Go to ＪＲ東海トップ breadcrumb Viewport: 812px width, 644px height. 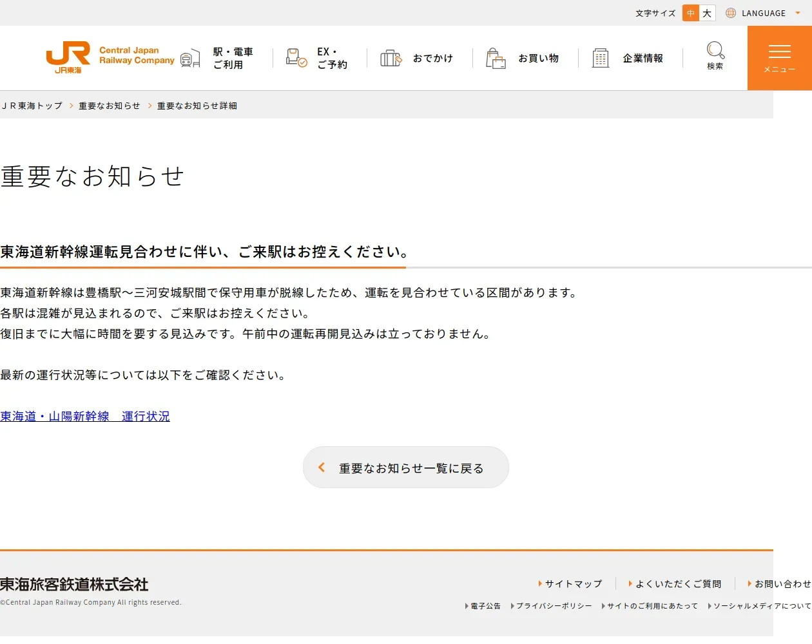click(32, 106)
